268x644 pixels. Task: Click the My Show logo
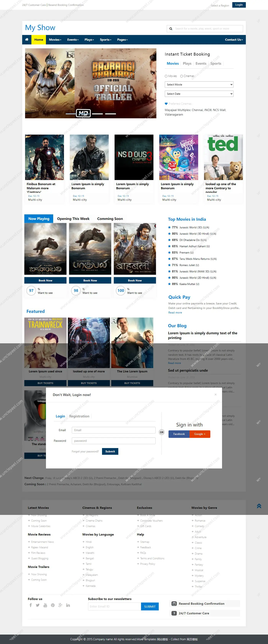[x=40, y=28]
